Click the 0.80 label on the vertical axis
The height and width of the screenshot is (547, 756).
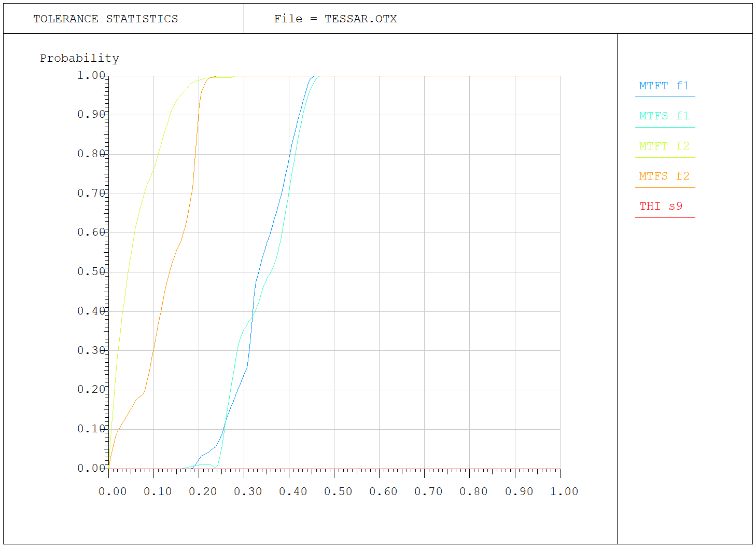coord(91,154)
